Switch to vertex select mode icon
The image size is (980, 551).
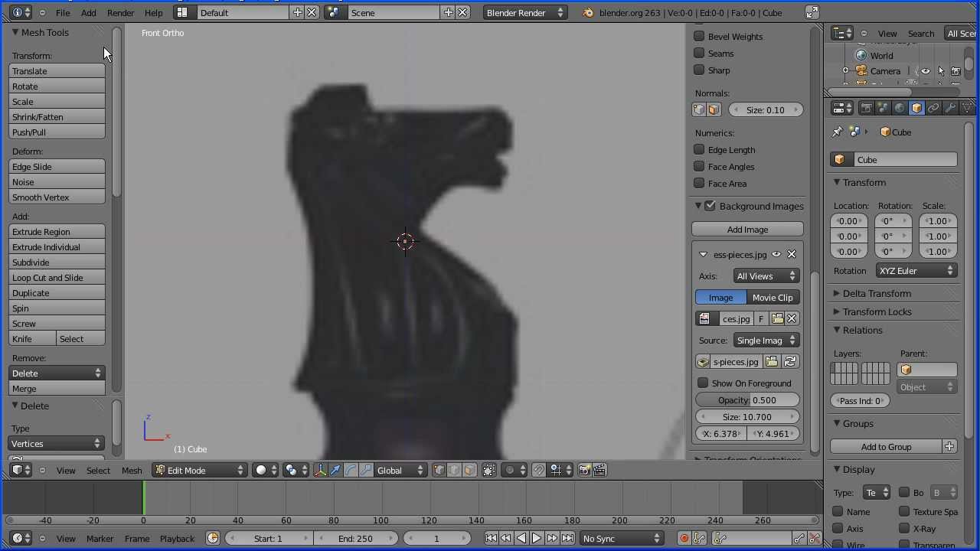pos(439,470)
